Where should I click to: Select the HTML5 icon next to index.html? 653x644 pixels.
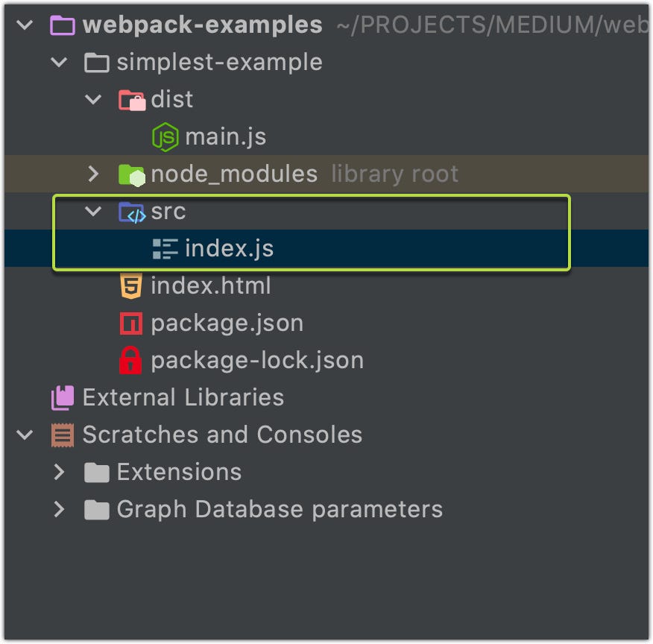coord(130,285)
